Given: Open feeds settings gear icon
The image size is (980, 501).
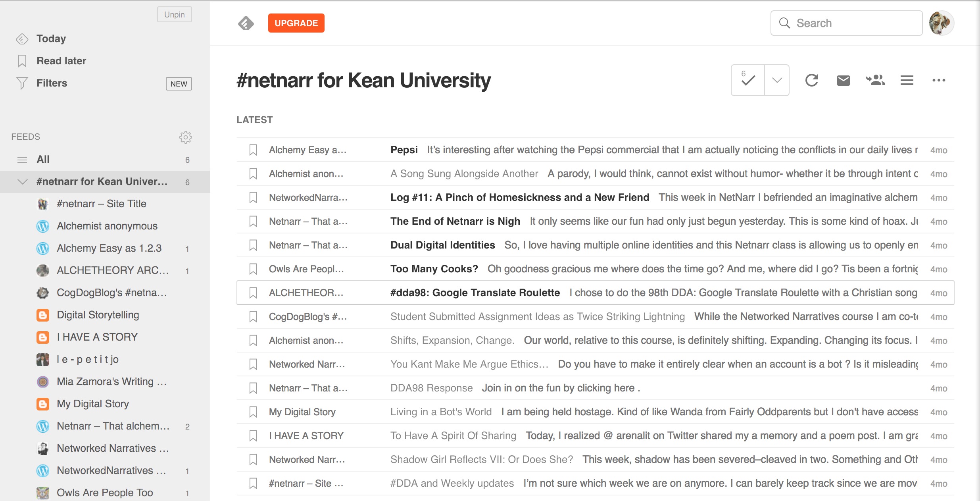Looking at the screenshot, I should point(185,137).
